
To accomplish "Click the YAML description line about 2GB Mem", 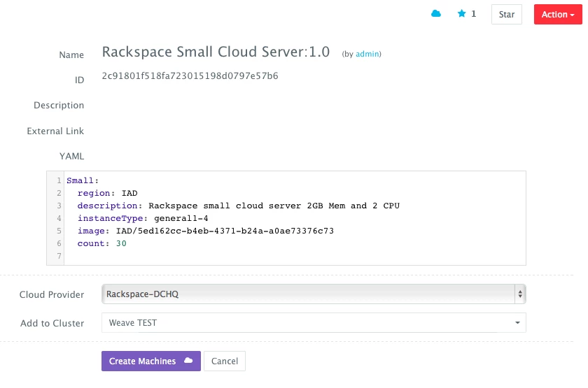I will click(238, 206).
